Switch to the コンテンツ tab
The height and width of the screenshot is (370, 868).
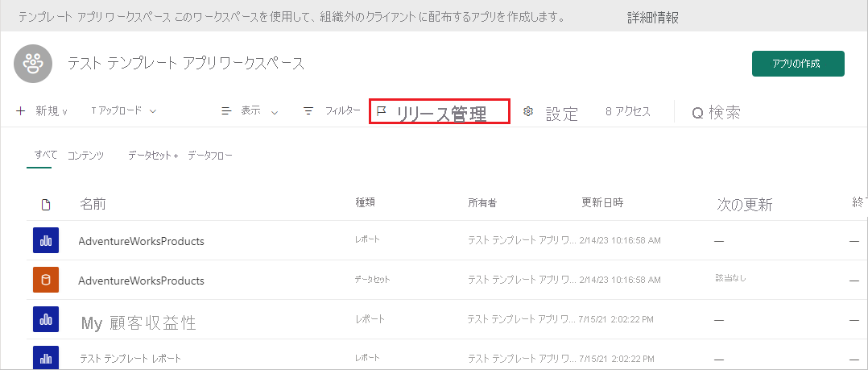point(85,155)
